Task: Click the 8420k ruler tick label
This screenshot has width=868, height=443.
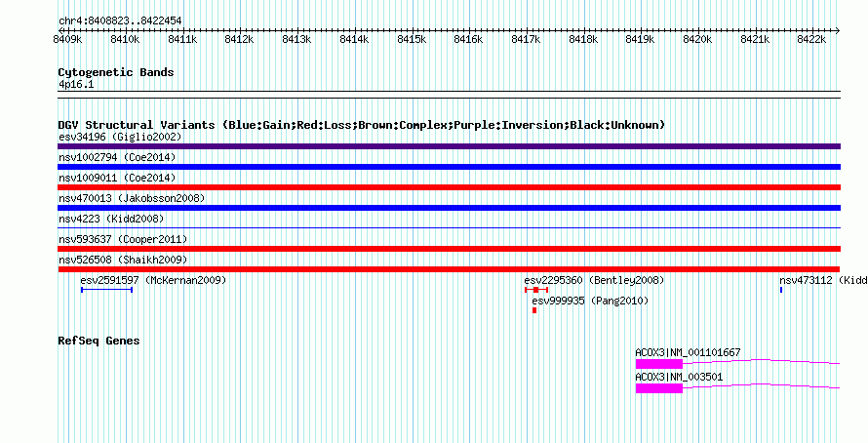Action: click(698, 39)
